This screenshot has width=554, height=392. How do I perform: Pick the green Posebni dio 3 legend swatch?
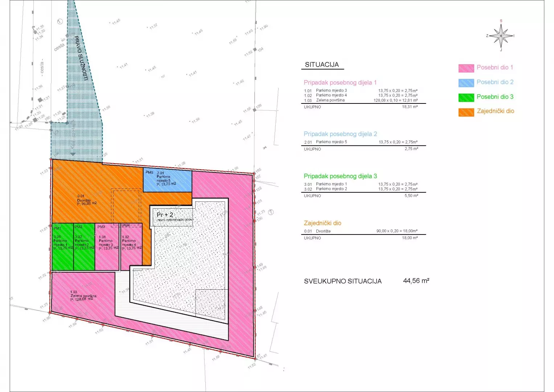[x=466, y=97]
